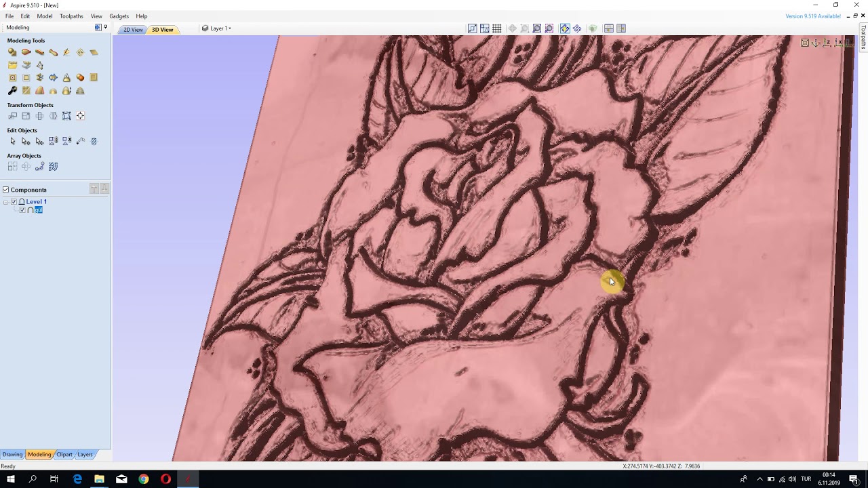
Task: Click Version 9.519 Available link
Action: (813, 16)
